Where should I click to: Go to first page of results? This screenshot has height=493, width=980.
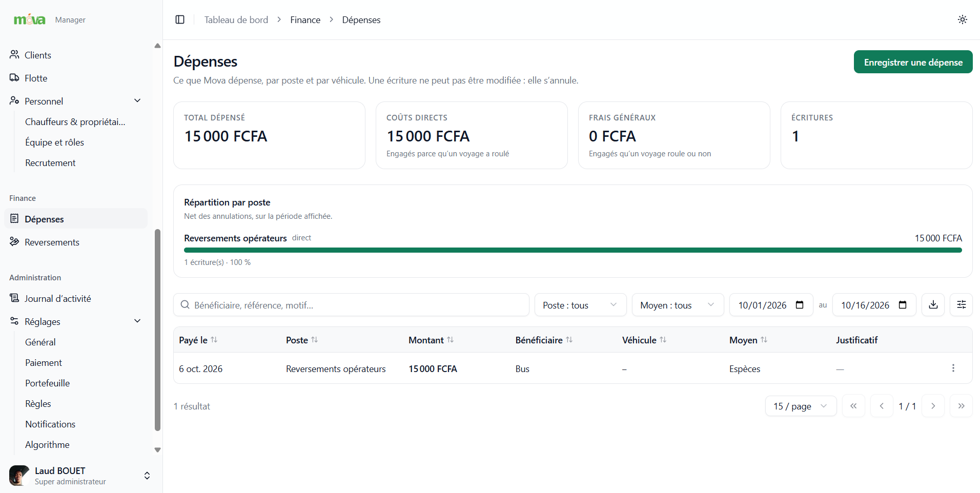pos(853,406)
